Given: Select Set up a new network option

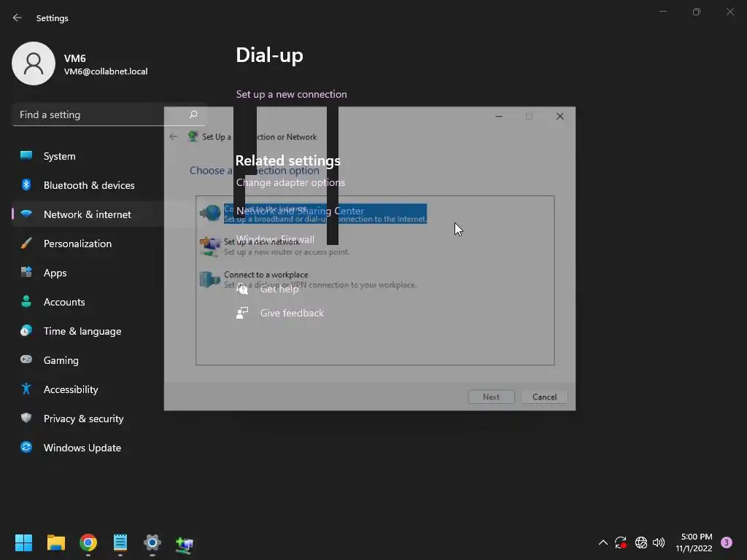Looking at the screenshot, I should coord(287,246).
